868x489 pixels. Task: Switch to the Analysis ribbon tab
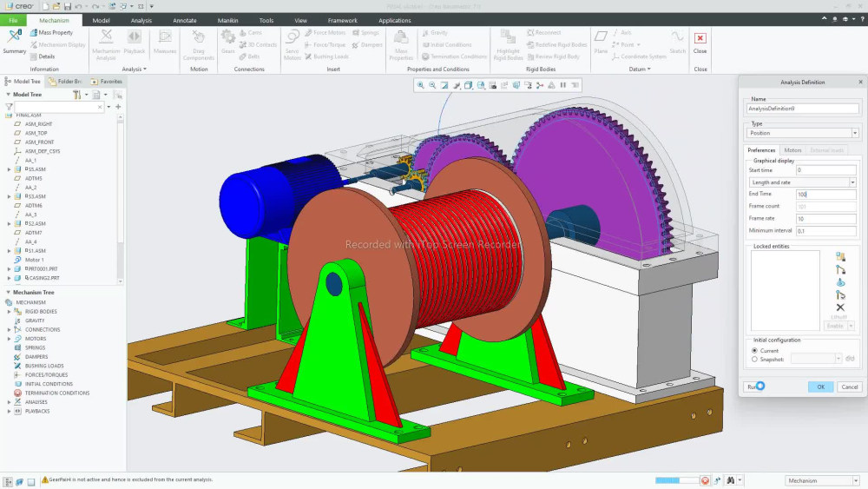pyautogui.click(x=141, y=21)
